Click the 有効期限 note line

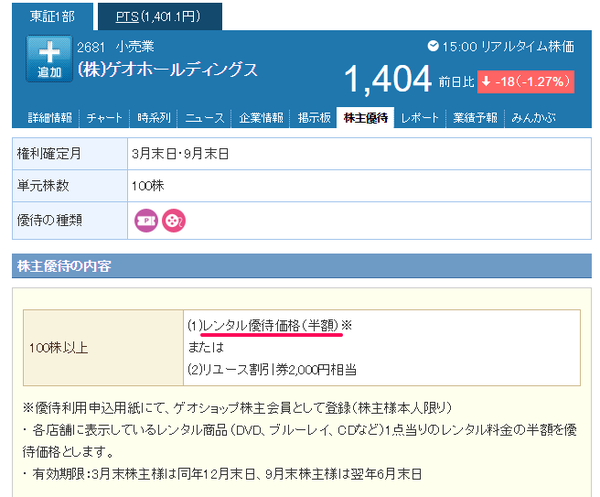222,474
